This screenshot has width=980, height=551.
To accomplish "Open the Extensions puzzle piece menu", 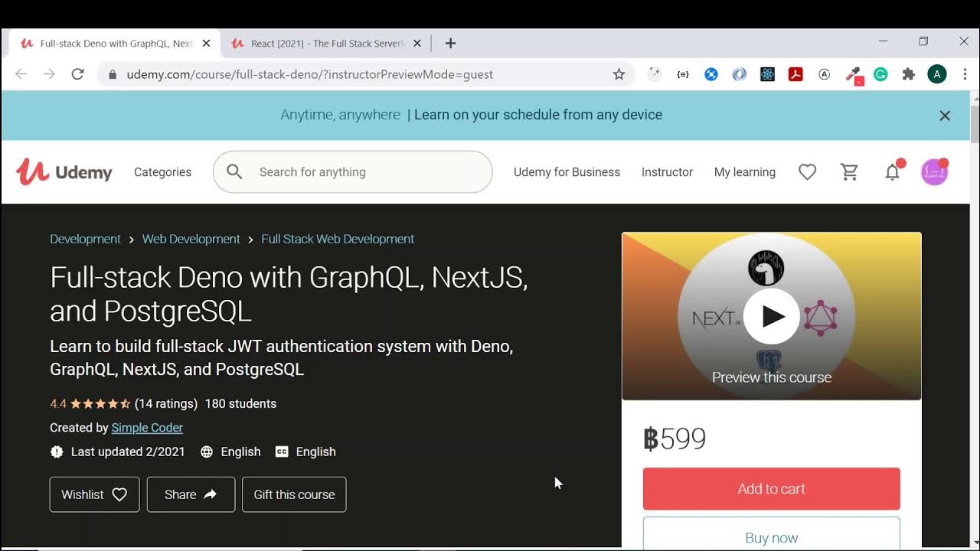I will point(909,74).
